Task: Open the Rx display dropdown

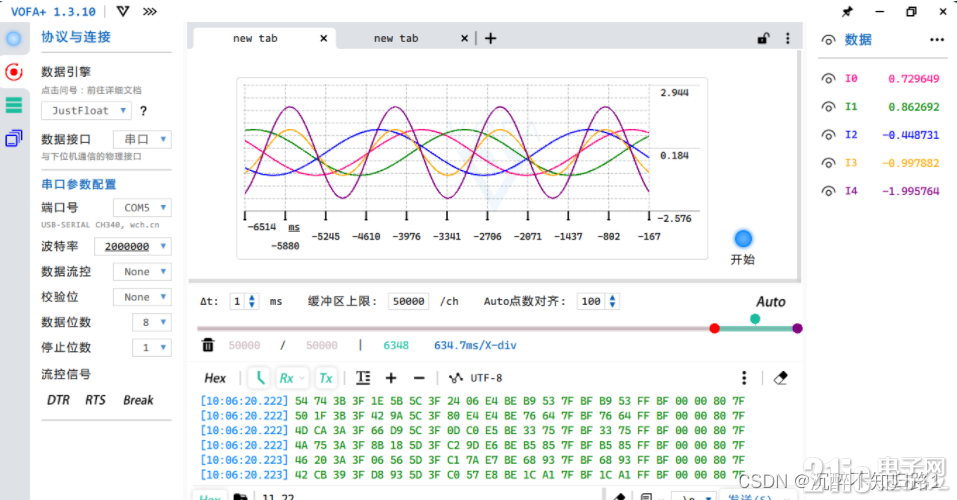Action: point(292,378)
